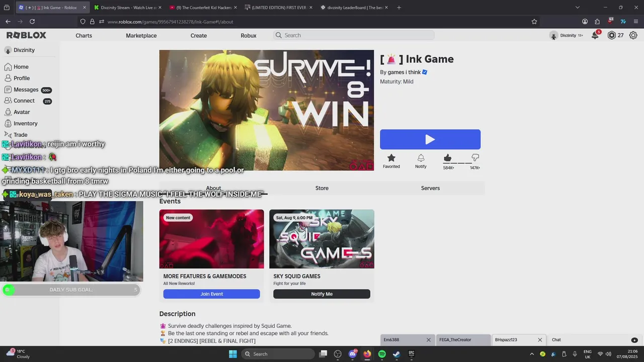644x362 pixels.
Task: Reload the page
Action: (x=32, y=22)
